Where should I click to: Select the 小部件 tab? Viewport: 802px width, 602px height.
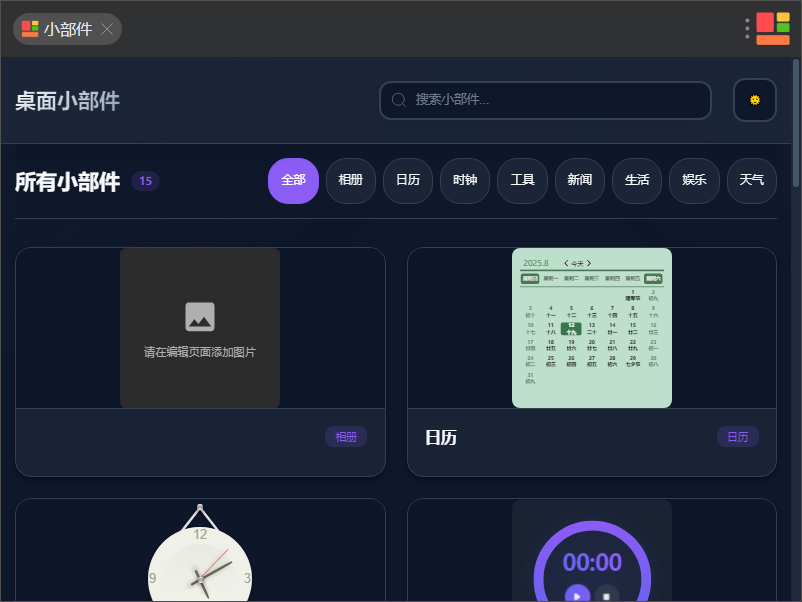[67, 29]
